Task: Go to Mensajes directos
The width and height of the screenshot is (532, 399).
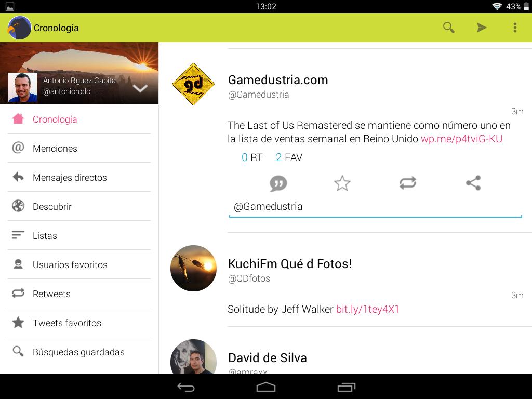Action: 79,178
